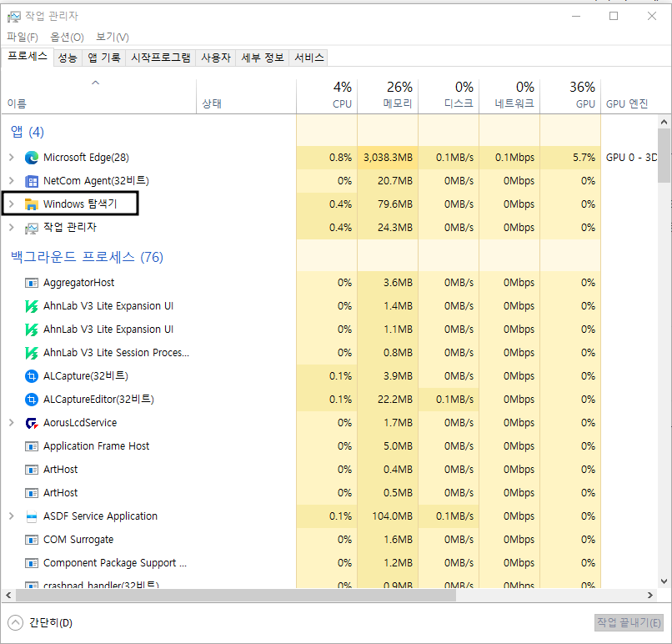Click the AhnLab V3 Lite Session Process icon
This screenshot has height=644, width=672.
pyautogui.click(x=32, y=353)
